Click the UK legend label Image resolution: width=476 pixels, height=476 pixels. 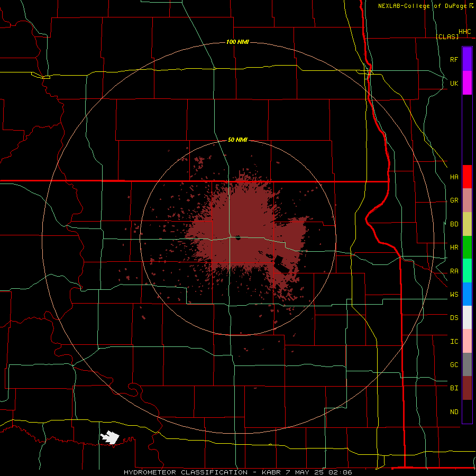(x=454, y=83)
